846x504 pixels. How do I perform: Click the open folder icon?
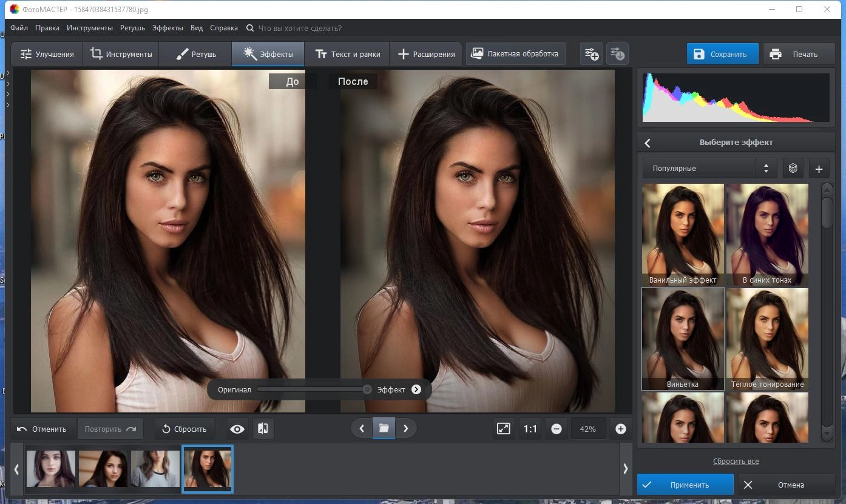[384, 429]
